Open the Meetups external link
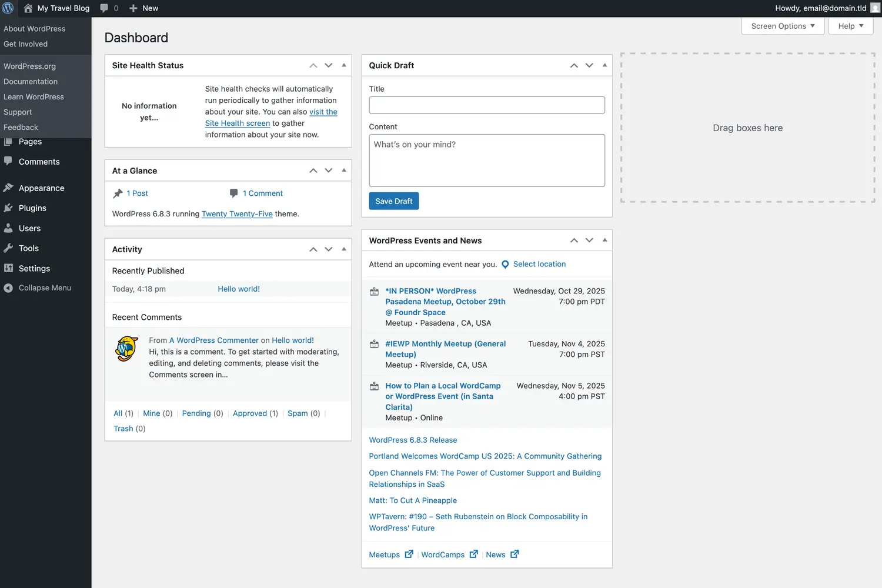Screen dimensions: 882x588 (x=391, y=554)
